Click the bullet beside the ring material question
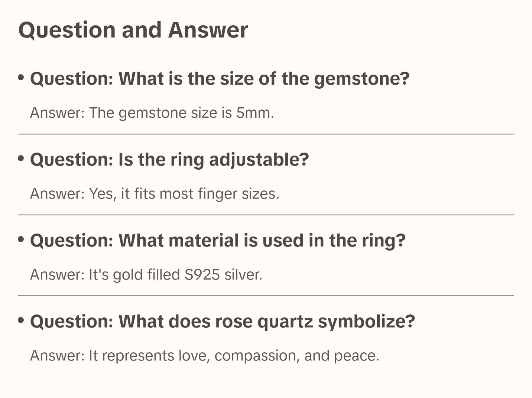 [x=21, y=239]
